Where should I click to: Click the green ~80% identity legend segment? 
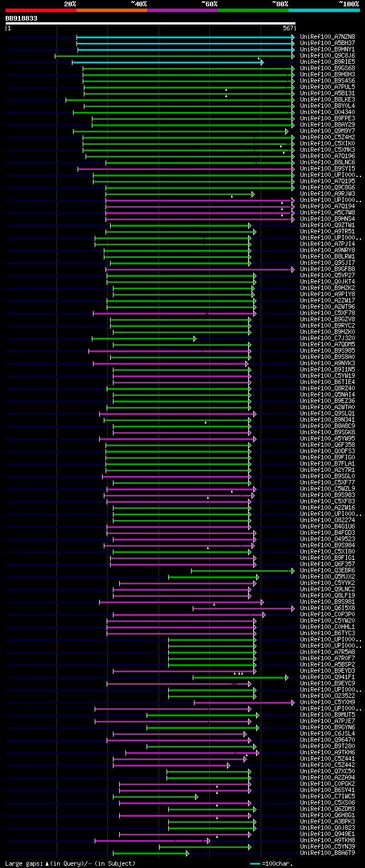point(253,10)
